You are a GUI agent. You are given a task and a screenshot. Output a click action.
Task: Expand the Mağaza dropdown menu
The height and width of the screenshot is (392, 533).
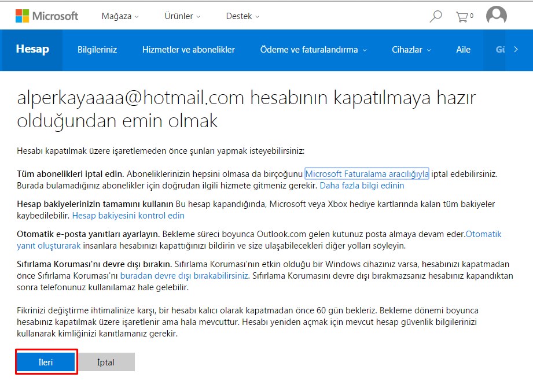[120, 16]
